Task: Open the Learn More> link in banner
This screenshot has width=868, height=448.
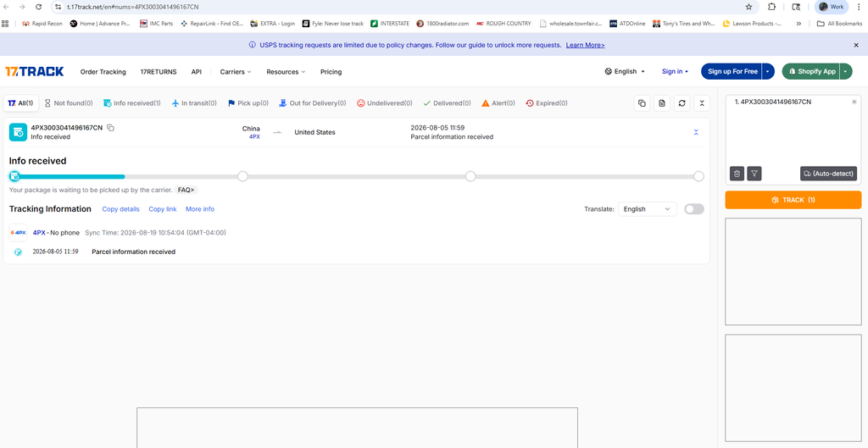Action: 585,45
